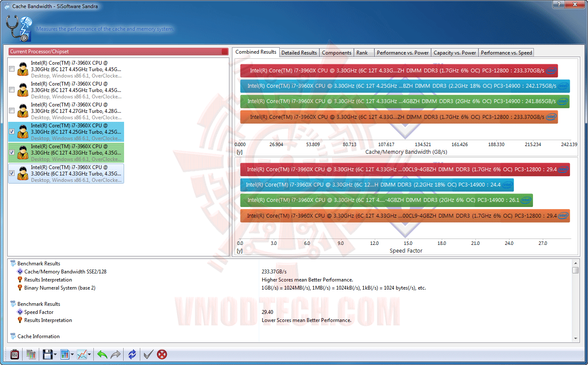Click Intel logo on blue 242.175GB/s bar

[x=563, y=86]
